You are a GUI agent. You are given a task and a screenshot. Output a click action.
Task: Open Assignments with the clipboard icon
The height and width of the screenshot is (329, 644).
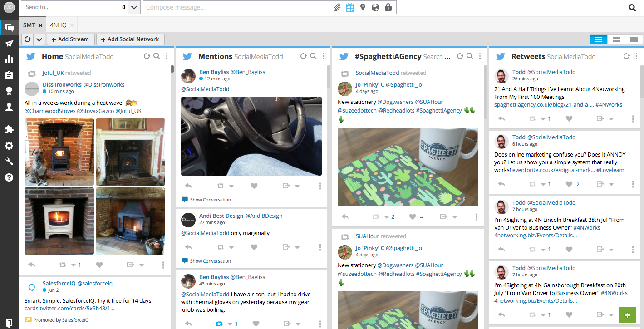coord(9,74)
